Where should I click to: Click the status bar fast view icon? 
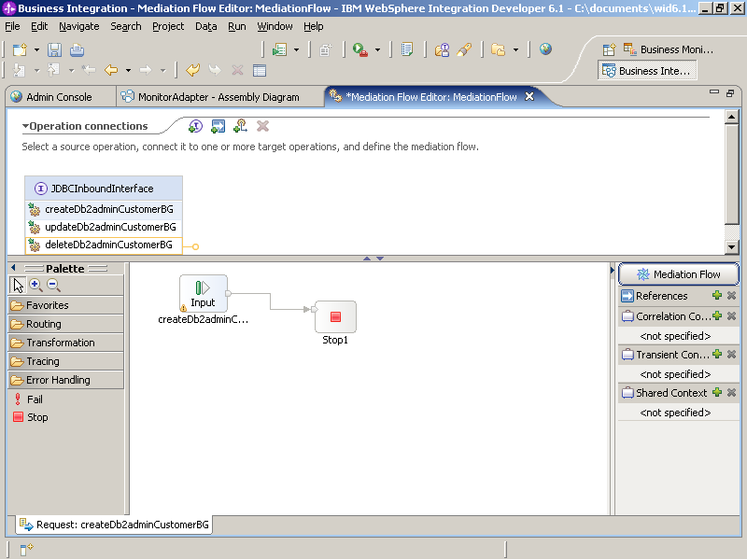(26, 549)
